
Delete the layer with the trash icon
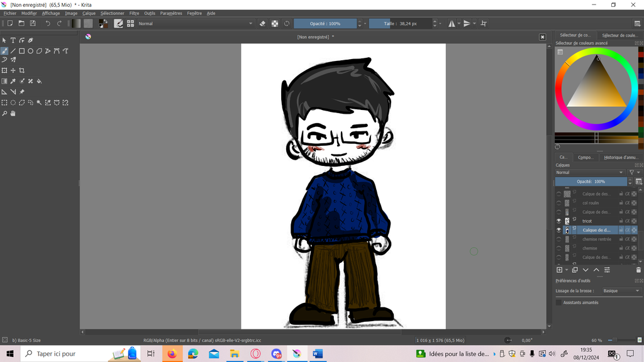click(x=638, y=270)
